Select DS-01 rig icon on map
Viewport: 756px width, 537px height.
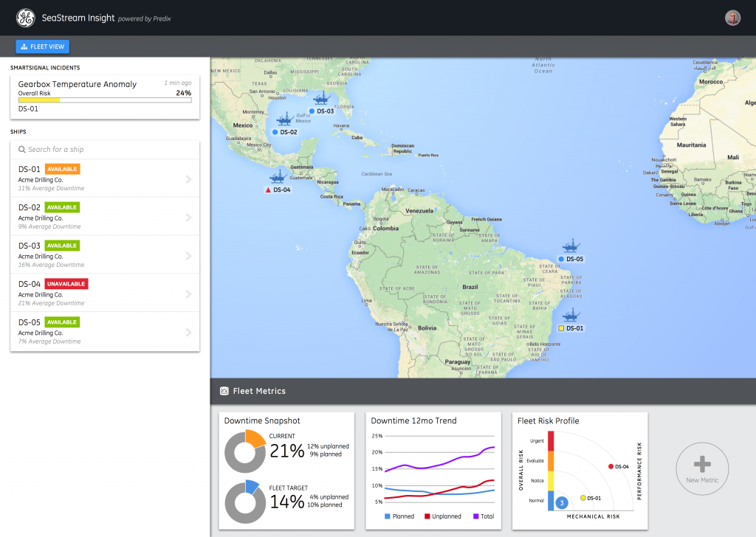click(571, 315)
